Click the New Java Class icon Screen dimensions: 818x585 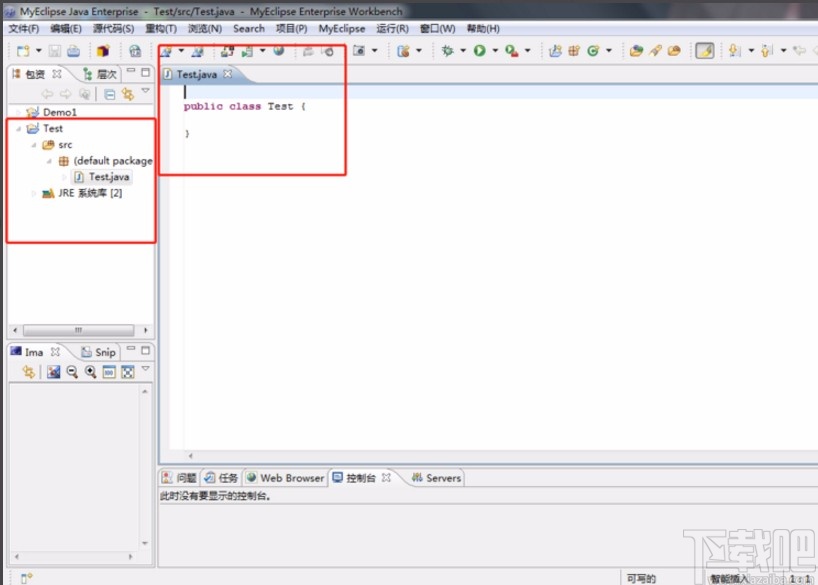(x=593, y=51)
